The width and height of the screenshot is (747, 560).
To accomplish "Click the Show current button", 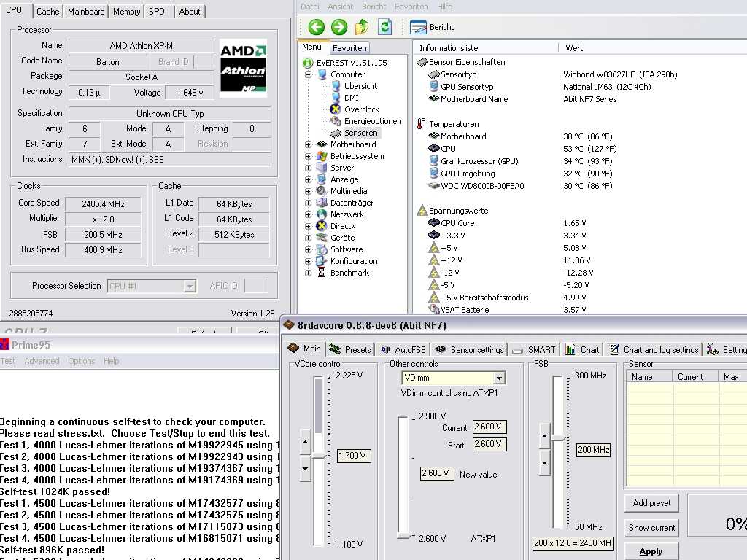I will tap(651, 528).
